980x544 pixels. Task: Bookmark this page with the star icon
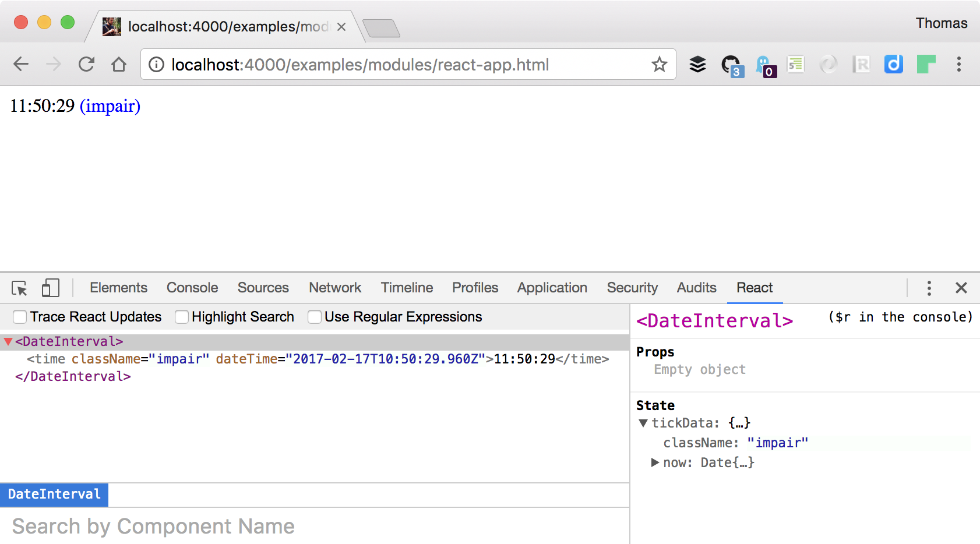pos(659,64)
